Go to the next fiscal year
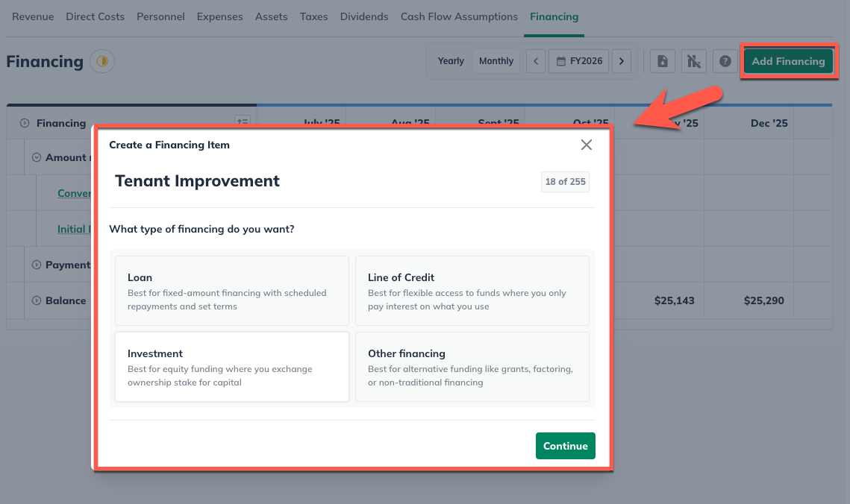The height and width of the screenshot is (504, 850). (622, 60)
